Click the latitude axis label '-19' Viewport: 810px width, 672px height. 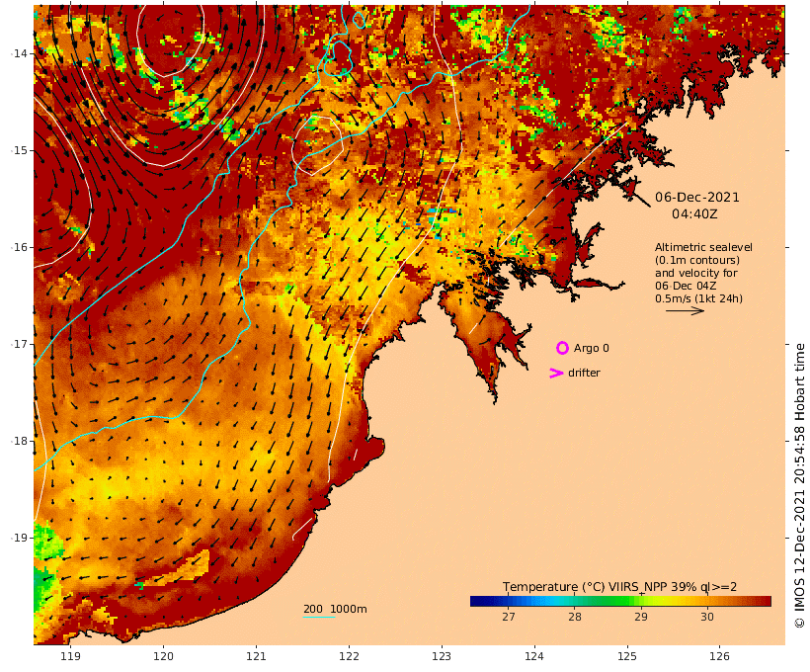point(19,538)
